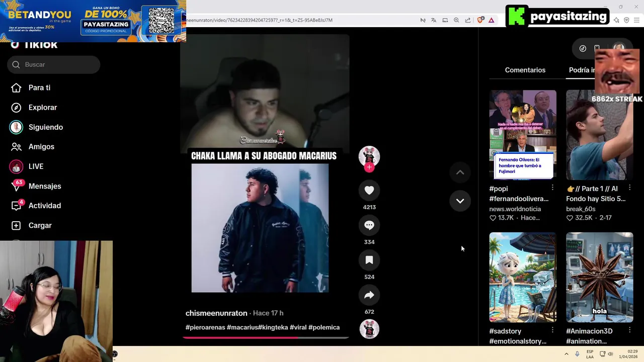This screenshot has width=644, height=362.
Task: Click the VPN shield icon in toolbar
Action: pyautogui.click(x=626, y=20)
